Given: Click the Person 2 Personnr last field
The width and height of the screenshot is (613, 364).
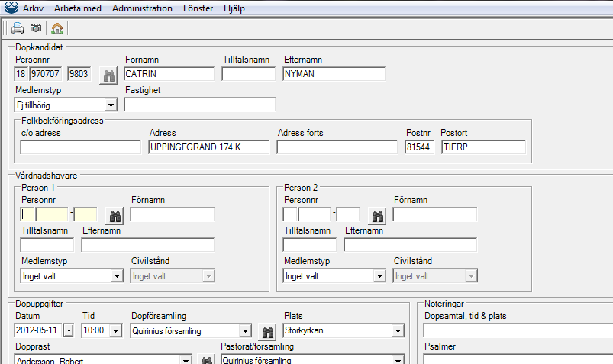Looking at the screenshot, I should (348, 214).
